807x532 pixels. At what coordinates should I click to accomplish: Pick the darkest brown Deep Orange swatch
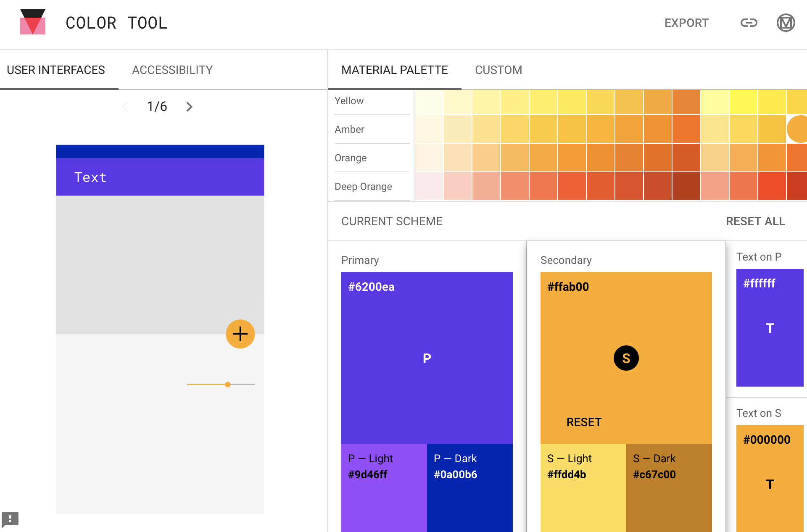pos(686,186)
